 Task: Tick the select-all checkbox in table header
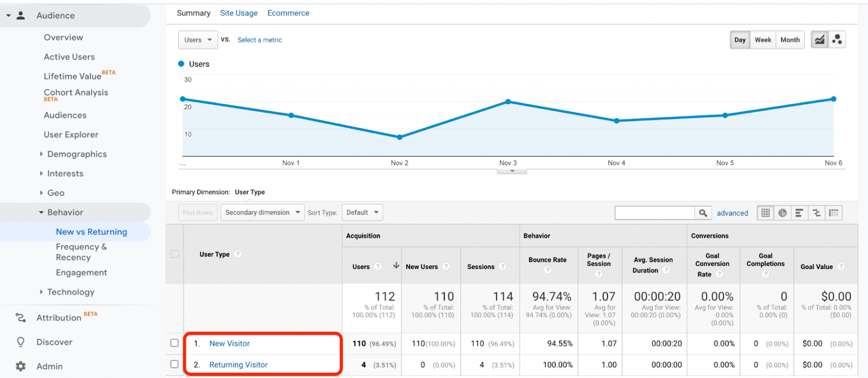[175, 254]
